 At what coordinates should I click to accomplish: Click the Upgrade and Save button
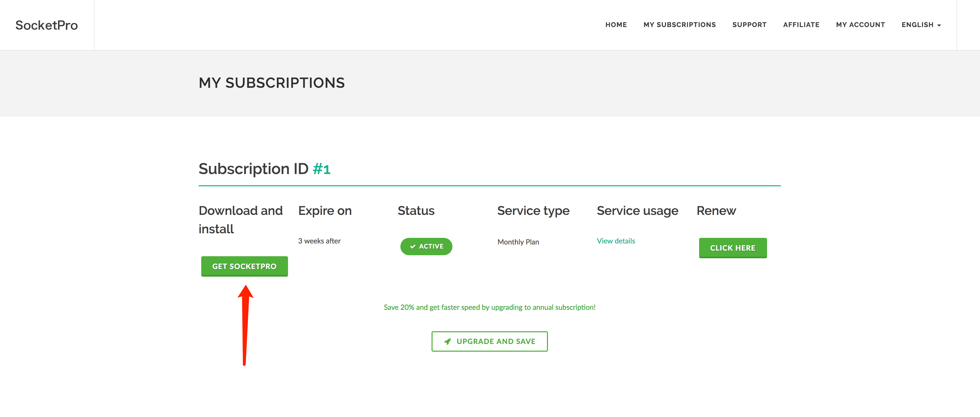point(489,341)
